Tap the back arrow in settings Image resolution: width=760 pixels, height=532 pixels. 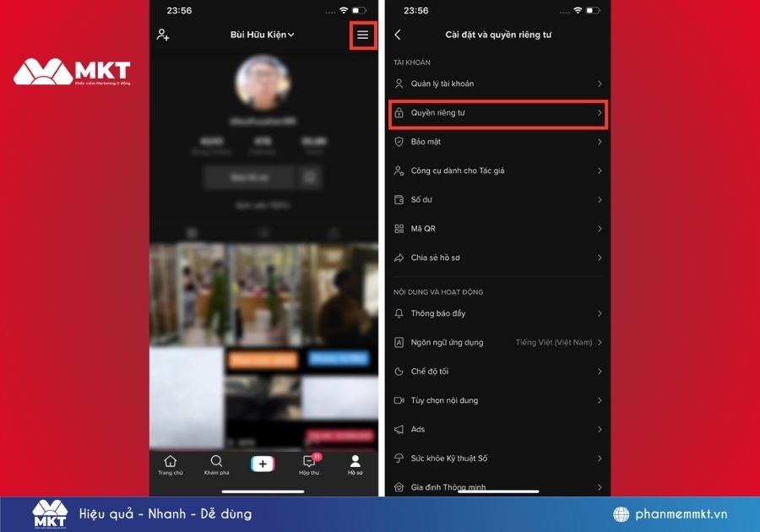[x=398, y=34]
